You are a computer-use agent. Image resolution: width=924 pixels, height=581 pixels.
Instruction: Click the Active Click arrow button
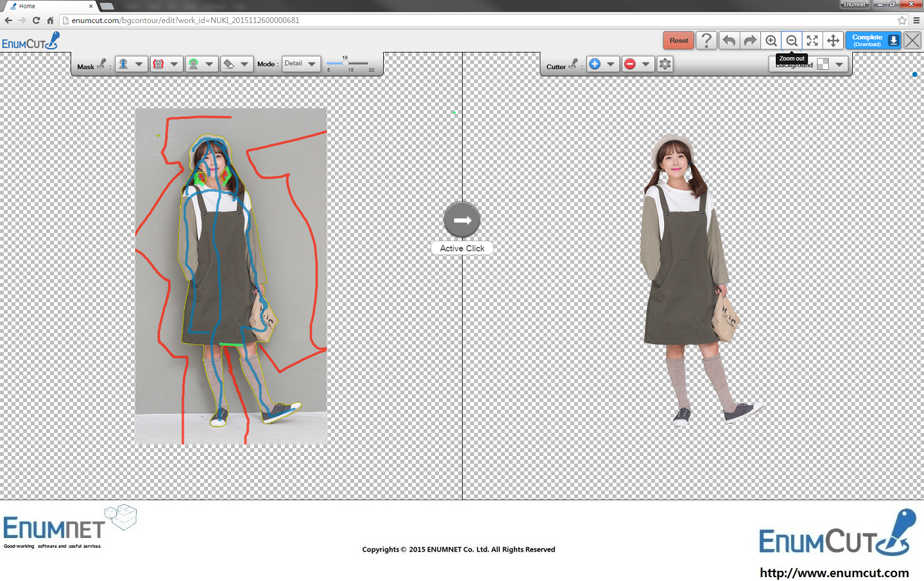pyautogui.click(x=462, y=220)
